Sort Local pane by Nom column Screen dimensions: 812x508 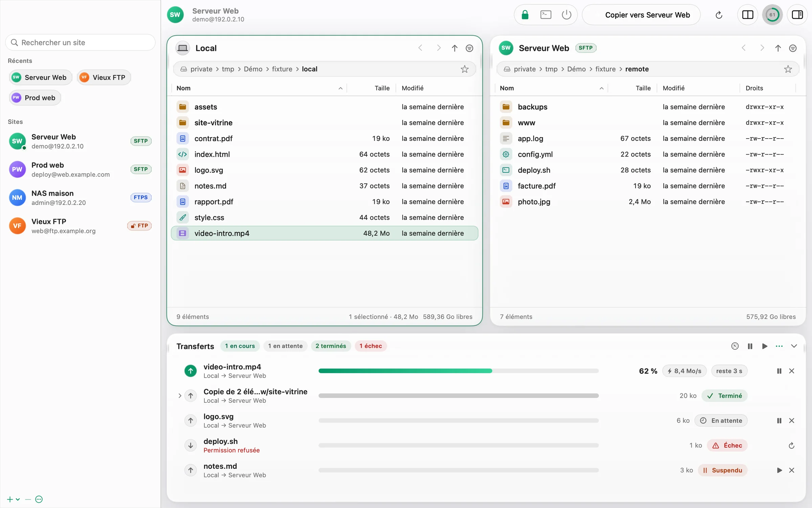click(x=259, y=88)
